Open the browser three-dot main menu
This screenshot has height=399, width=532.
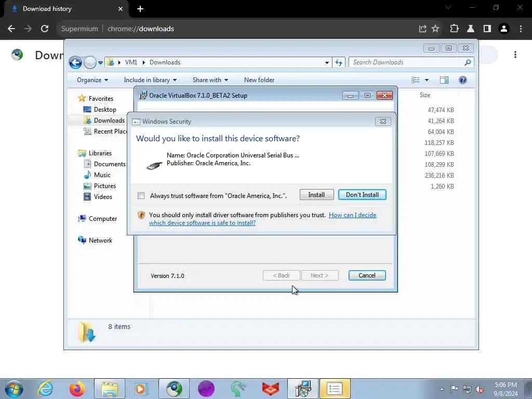click(x=521, y=29)
